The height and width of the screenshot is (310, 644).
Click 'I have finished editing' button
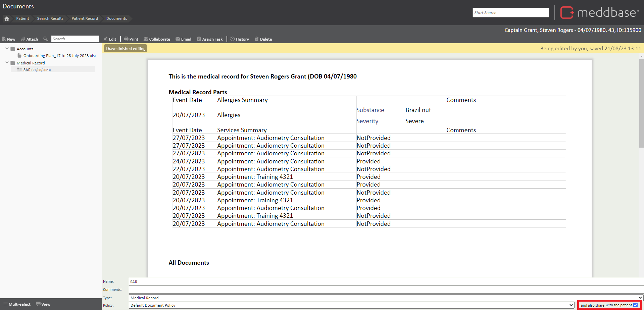126,49
